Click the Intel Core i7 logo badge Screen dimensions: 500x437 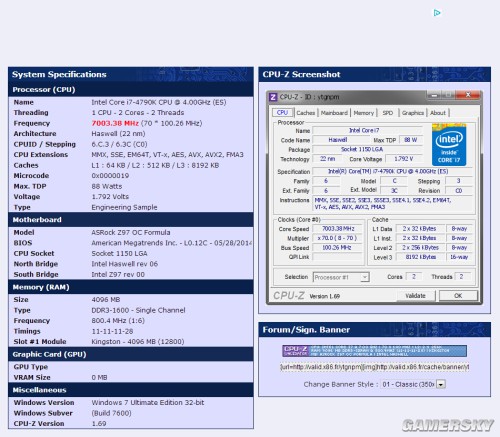449,145
